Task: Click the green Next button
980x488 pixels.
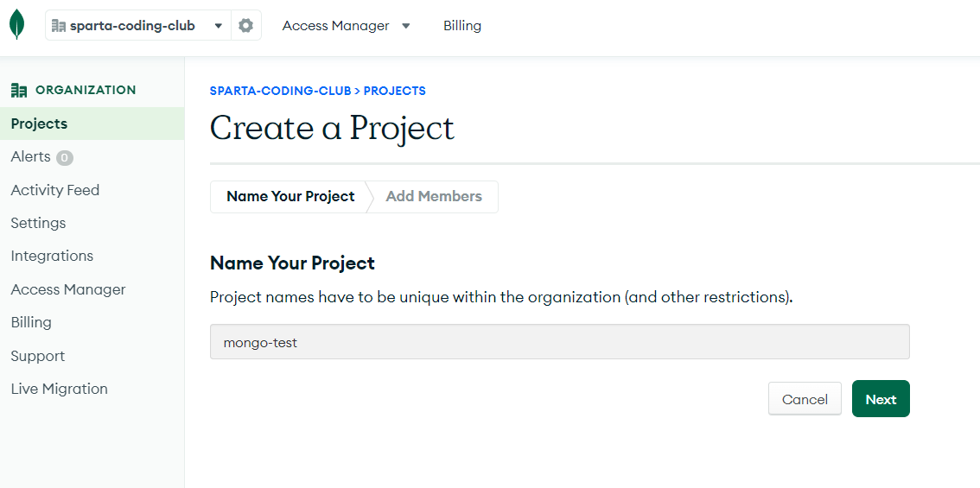Action: 881,399
